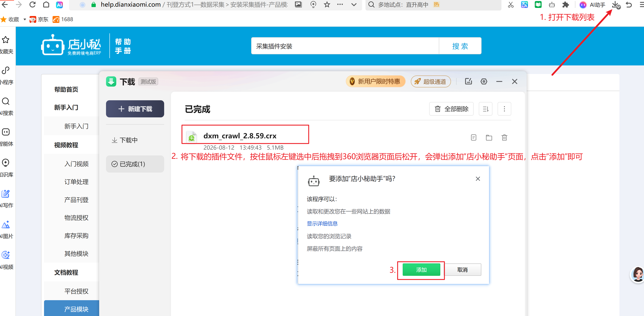Viewport: 644px width, 316px height.
Task: Click the 采集插件安装 search field
Action: click(x=345, y=46)
